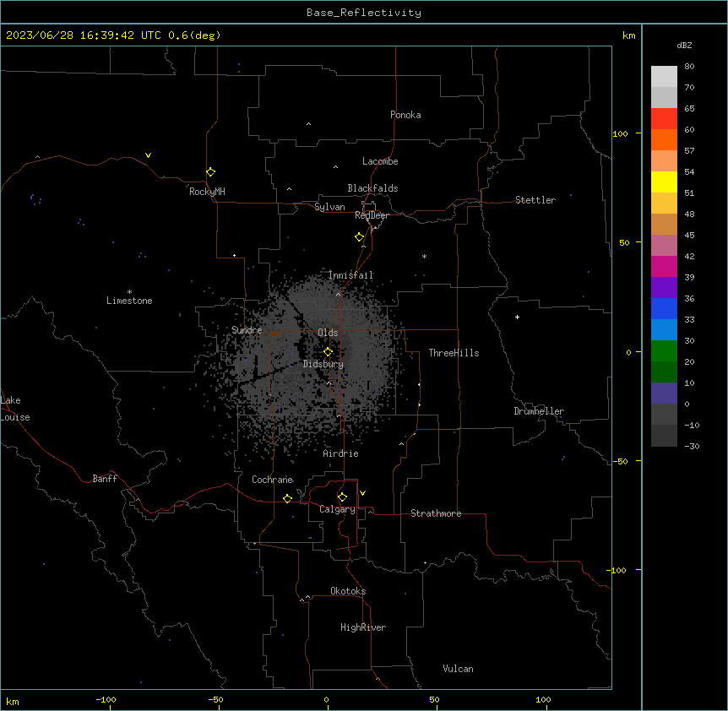Click the Vulcan town label
This screenshot has width=728, height=711.
point(459,669)
